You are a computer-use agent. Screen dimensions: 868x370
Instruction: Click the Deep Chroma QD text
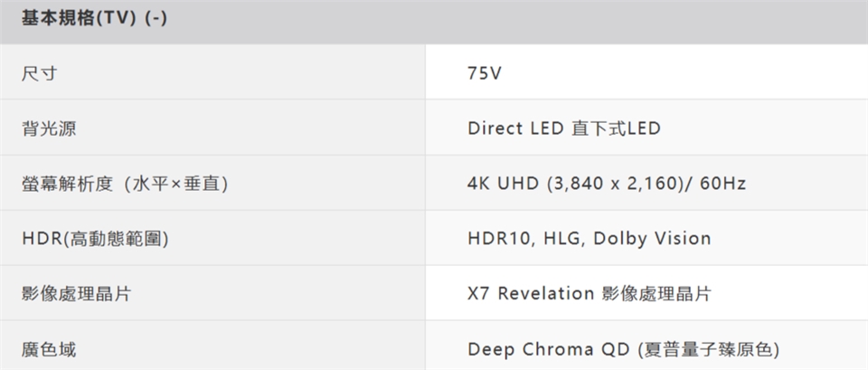coord(549,349)
